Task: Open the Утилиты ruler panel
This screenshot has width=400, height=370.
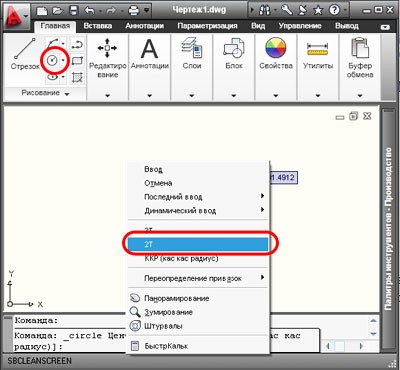Action: tap(318, 67)
